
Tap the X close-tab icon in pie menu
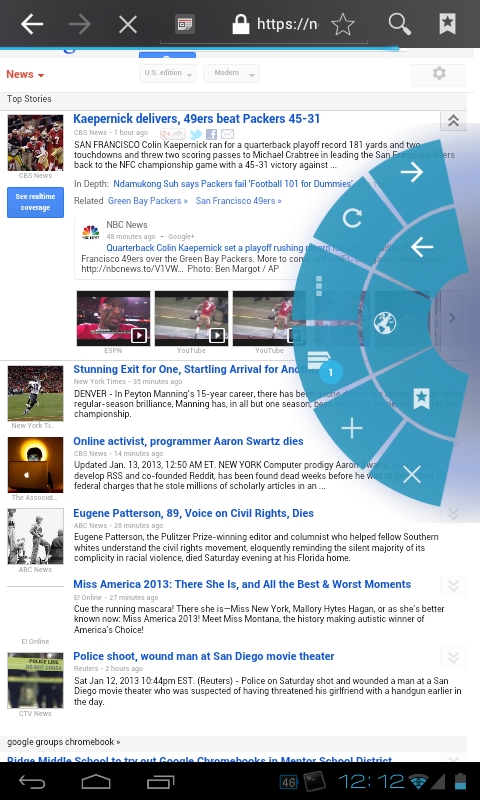[x=412, y=475]
